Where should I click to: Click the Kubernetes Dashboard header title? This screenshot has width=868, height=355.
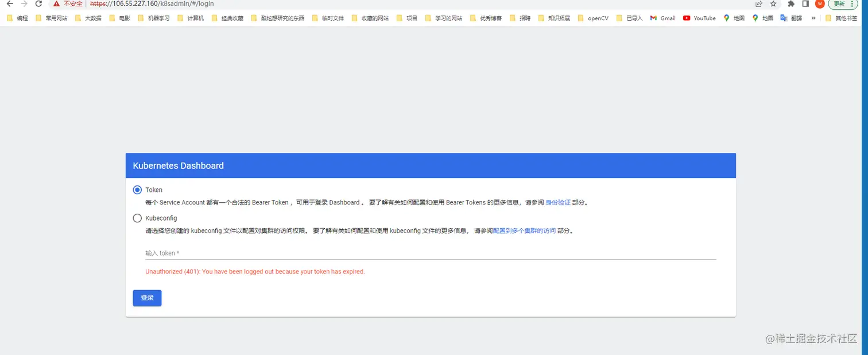[179, 165]
